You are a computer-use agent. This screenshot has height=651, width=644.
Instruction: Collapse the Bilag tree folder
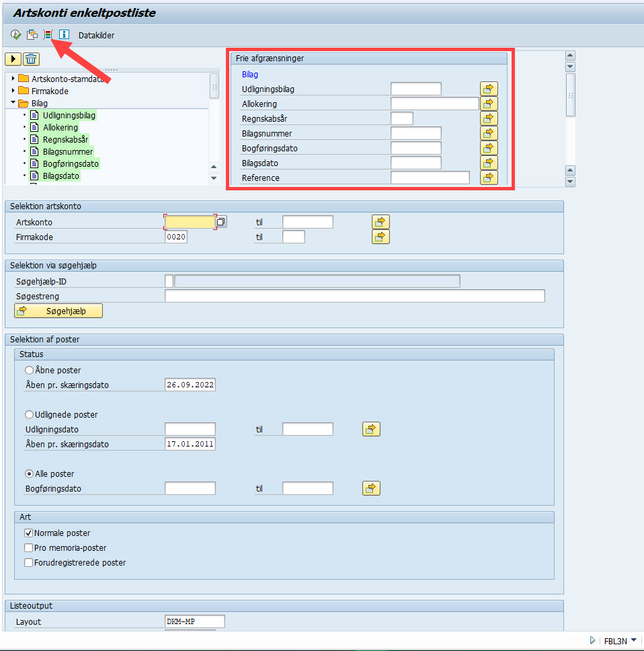(x=13, y=103)
